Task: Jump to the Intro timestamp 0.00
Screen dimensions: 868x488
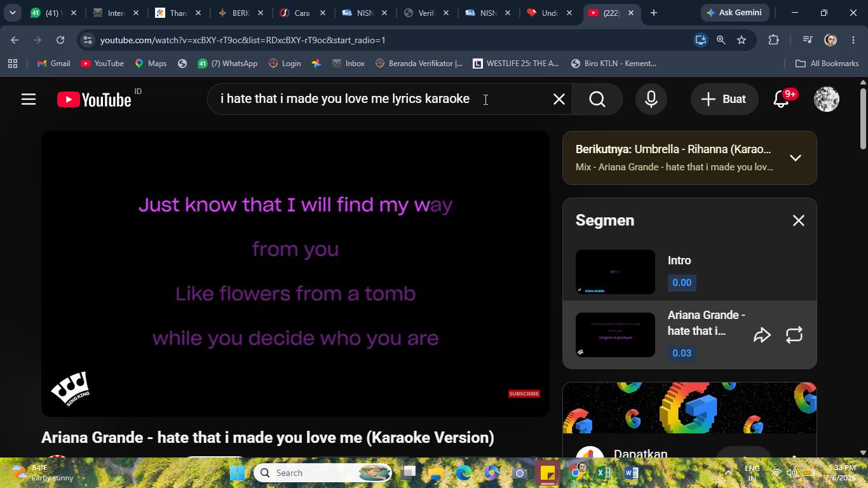Action: [x=682, y=283]
